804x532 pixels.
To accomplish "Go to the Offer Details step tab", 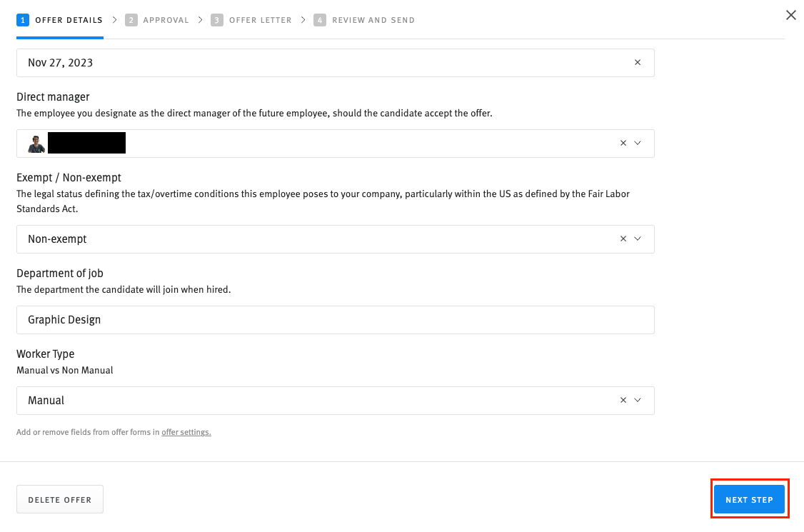I will (x=60, y=20).
